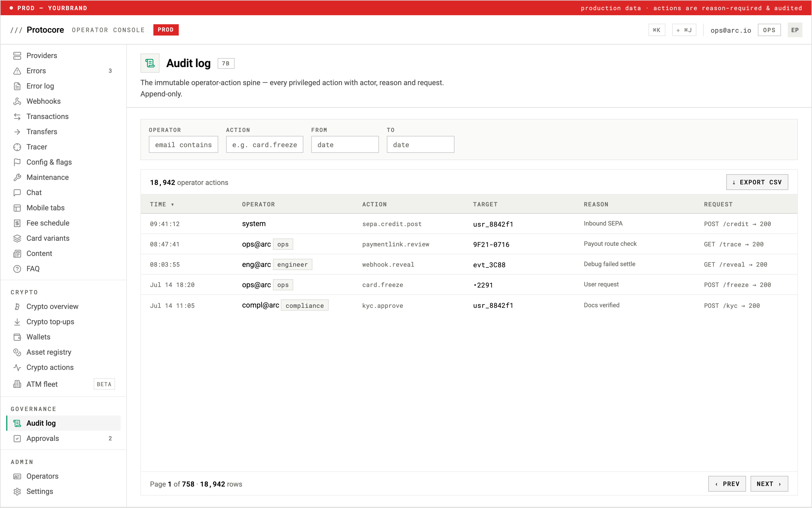Click the evt_3C88 target cell
The image size is (812, 508).
[489, 265]
